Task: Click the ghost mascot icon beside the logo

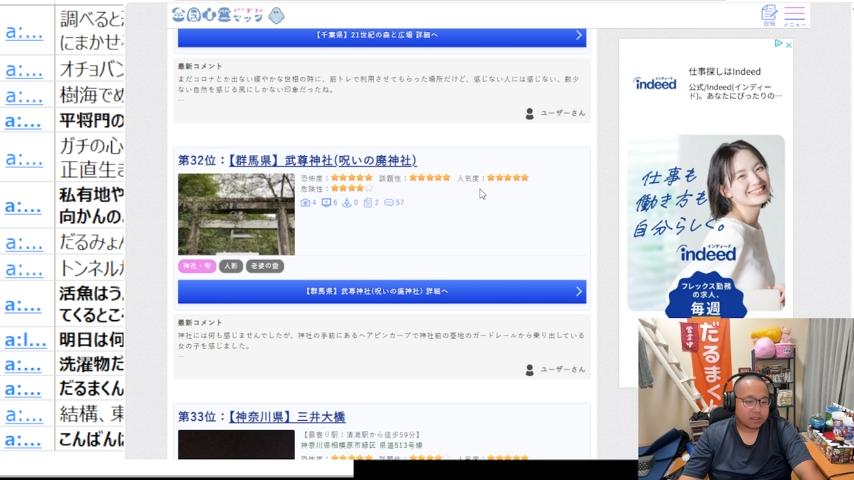Action: tap(276, 16)
